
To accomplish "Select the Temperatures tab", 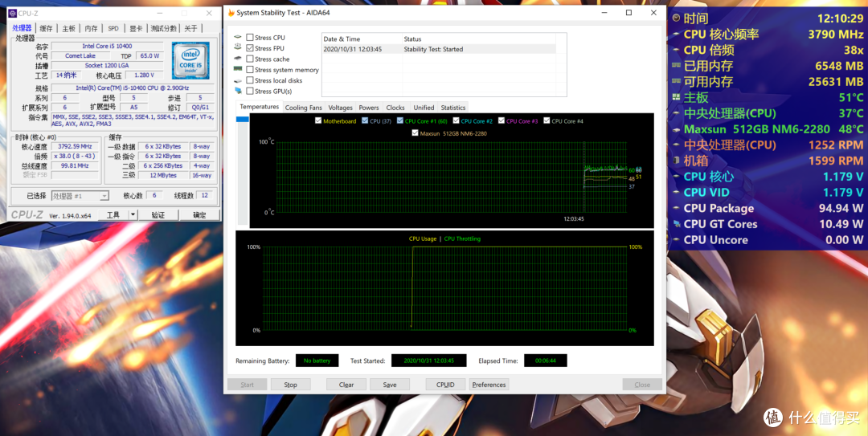I will click(x=260, y=107).
